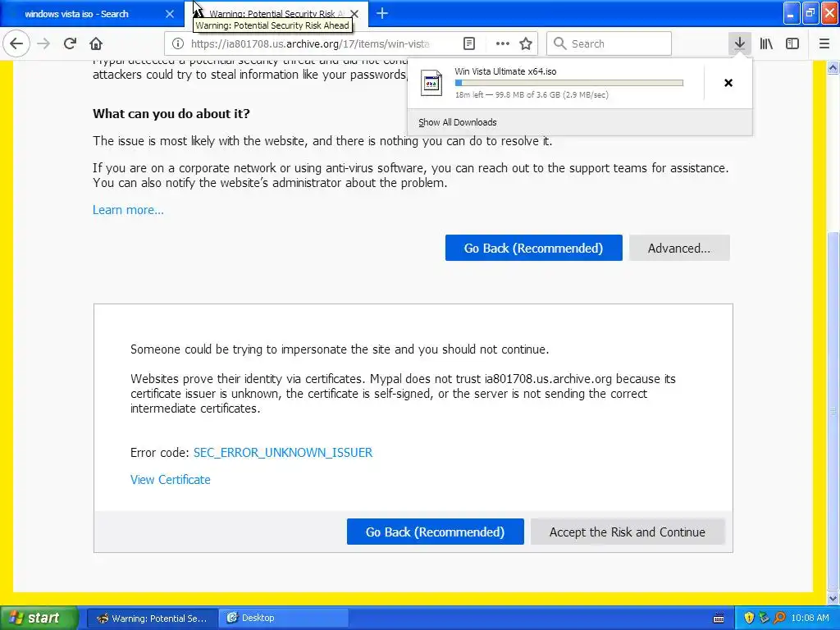840x630 pixels.
Task: Click the browser window's restore button
Action: coord(810,13)
